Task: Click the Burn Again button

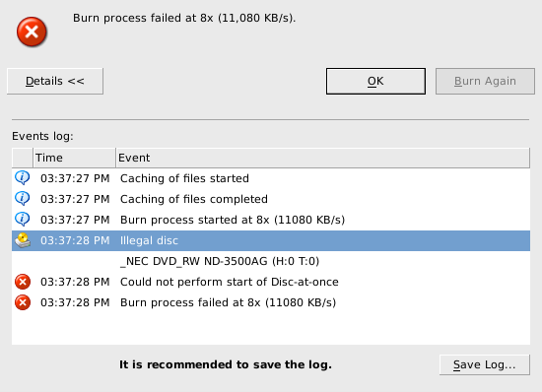Action: click(x=485, y=81)
